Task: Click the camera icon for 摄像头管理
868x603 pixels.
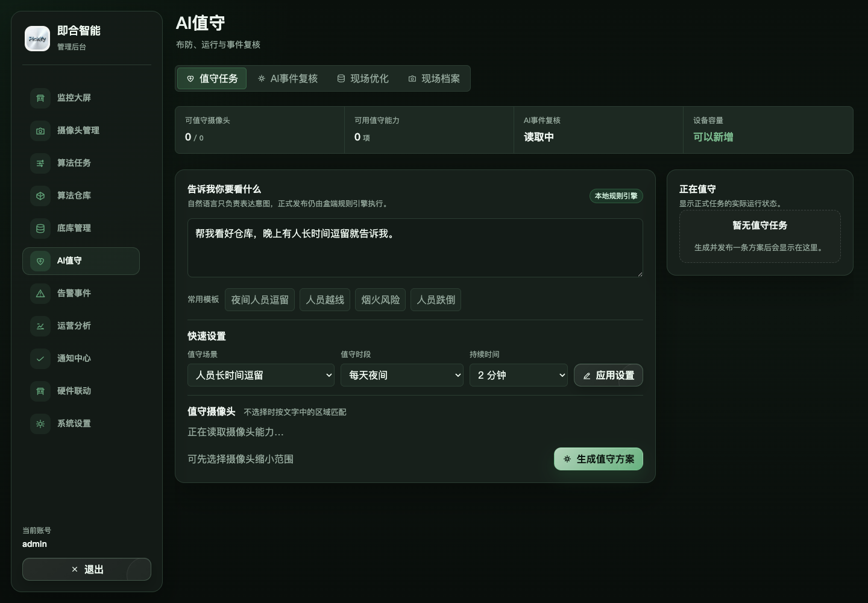Action: pyautogui.click(x=40, y=130)
